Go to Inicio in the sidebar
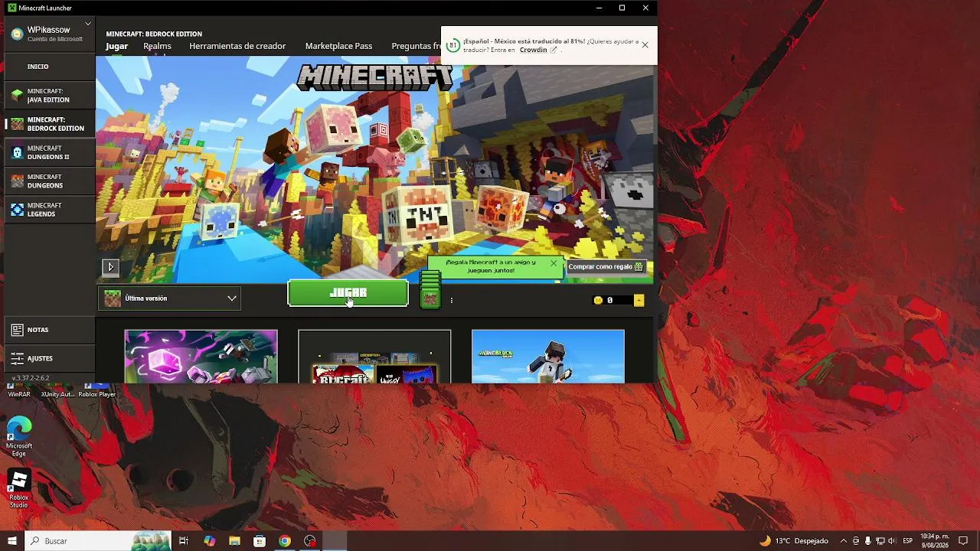Screen dimensions: 980x551 tap(50, 67)
